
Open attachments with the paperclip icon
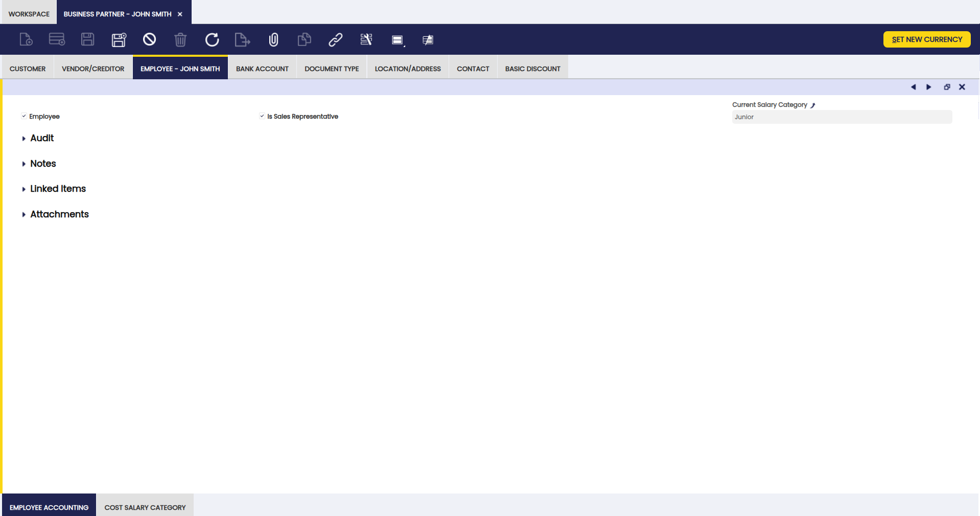273,40
